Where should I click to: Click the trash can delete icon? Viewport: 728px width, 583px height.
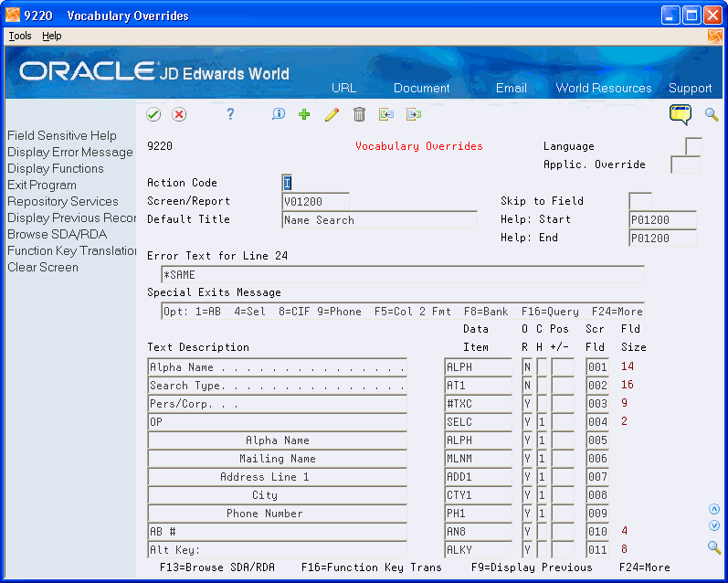point(359,114)
